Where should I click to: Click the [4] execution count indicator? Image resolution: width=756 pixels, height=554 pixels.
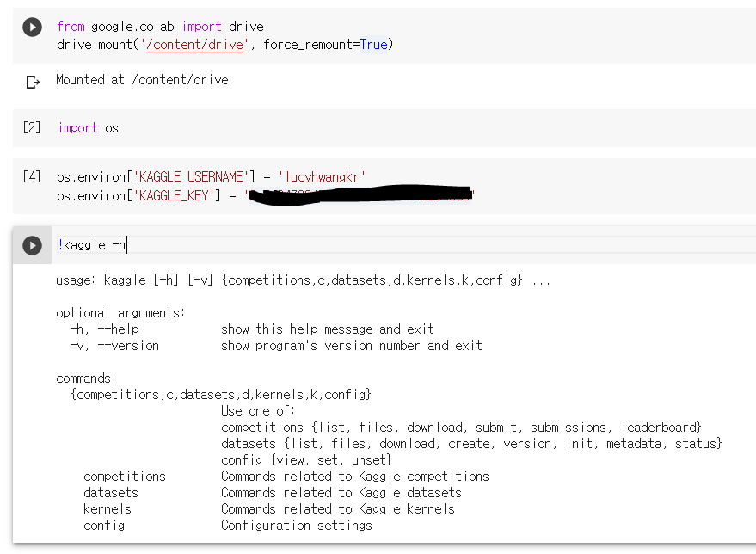(x=32, y=176)
